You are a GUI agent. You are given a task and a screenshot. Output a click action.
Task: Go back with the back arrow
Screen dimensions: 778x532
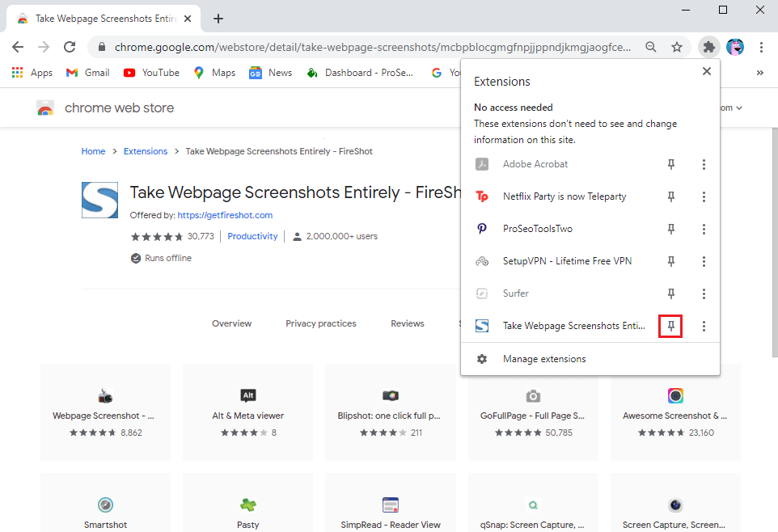click(18, 48)
